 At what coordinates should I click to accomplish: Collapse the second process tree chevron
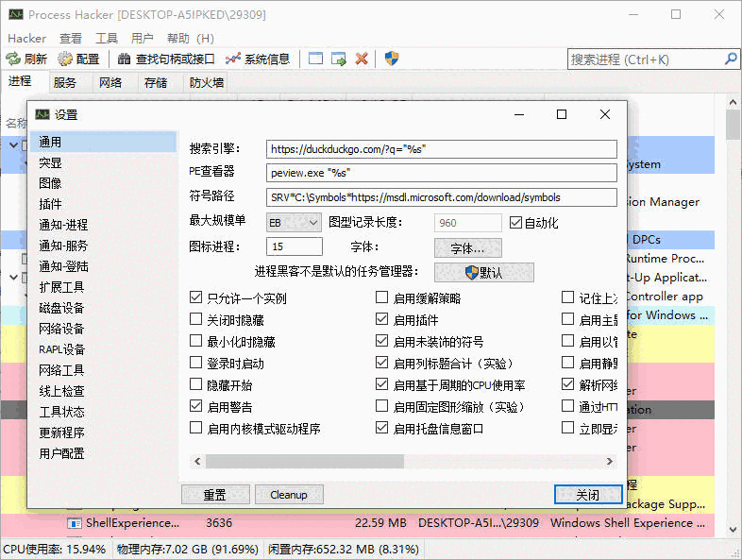14,278
